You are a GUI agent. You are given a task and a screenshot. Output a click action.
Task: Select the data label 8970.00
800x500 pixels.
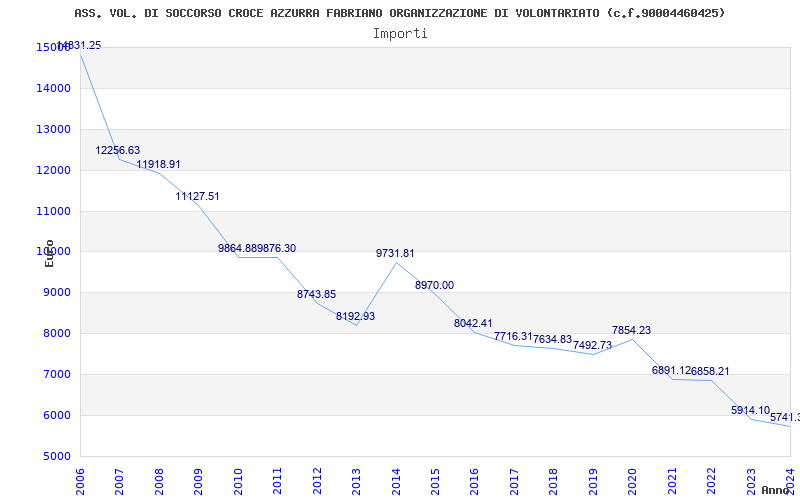(x=434, y=286)
